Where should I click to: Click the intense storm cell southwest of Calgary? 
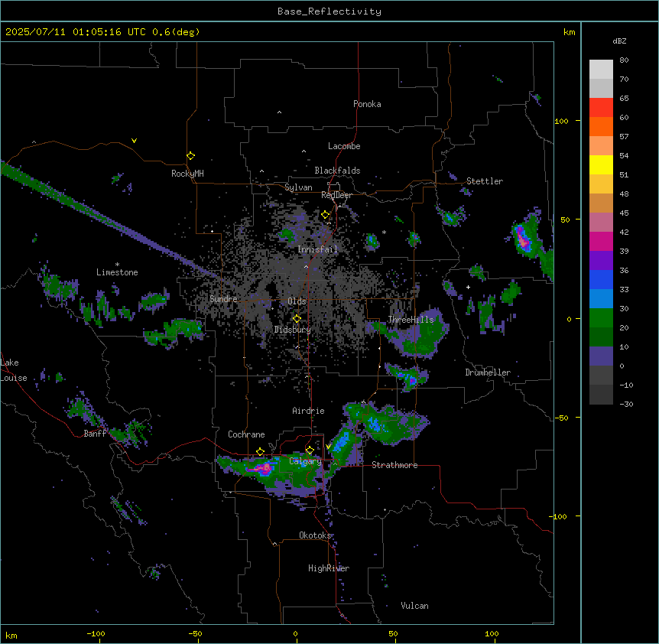pyautogui.click(x=265, y=468)
